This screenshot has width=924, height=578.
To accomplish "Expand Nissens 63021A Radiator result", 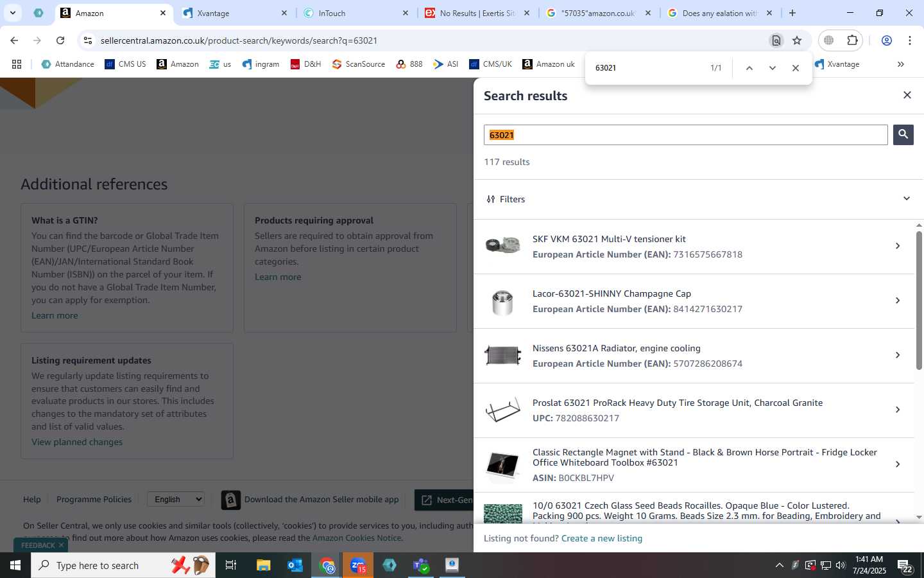I will (898, 355).
